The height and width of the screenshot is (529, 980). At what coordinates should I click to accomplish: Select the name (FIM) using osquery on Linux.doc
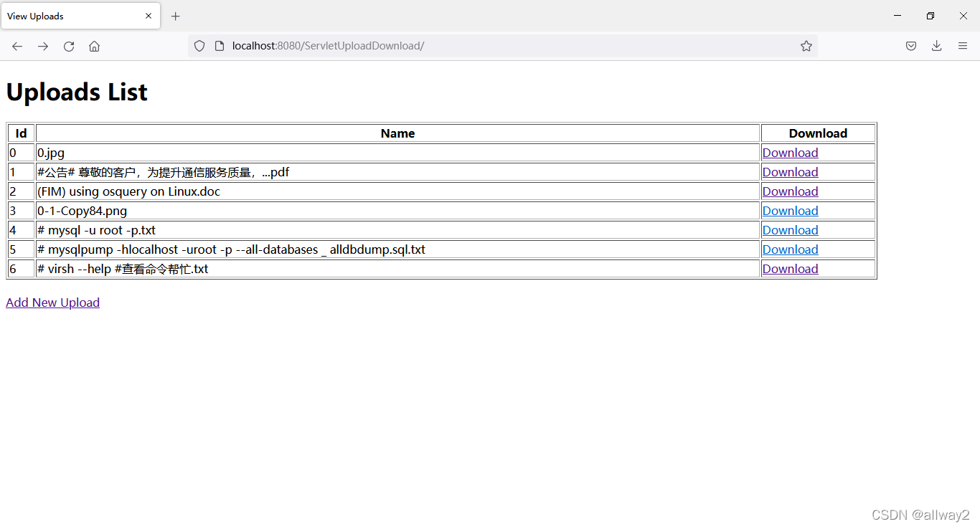(x=129, y=191)
